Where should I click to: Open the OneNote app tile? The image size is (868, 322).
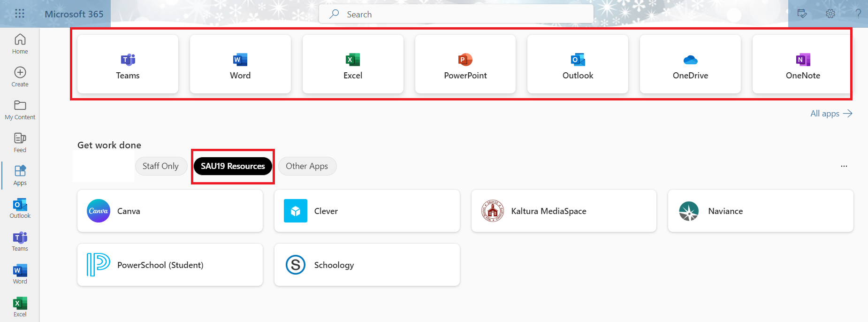(803, 64)
